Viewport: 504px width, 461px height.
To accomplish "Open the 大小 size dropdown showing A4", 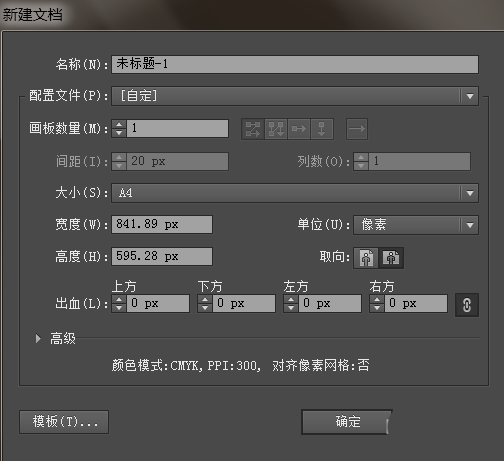I will click(295, 193).
